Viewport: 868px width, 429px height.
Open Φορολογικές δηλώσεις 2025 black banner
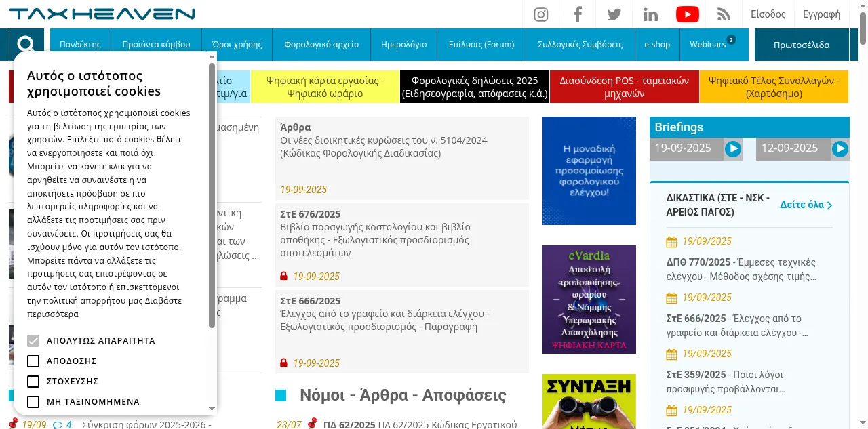pyautogui.click(x=475, y=87)
